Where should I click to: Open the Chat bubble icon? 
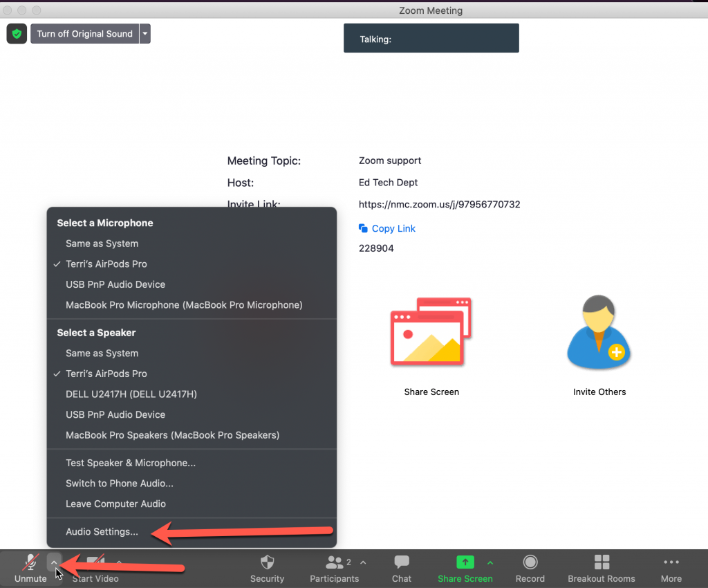(x=402, y=562)
